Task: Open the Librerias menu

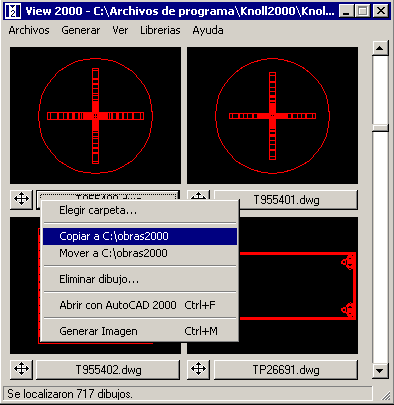Action: 160,30
